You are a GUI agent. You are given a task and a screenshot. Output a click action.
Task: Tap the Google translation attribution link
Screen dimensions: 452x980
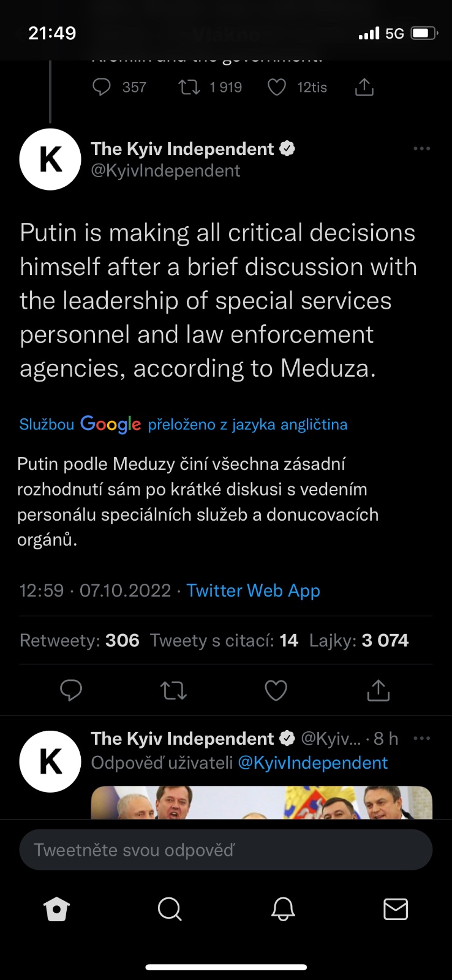click(x=183, y=424)
